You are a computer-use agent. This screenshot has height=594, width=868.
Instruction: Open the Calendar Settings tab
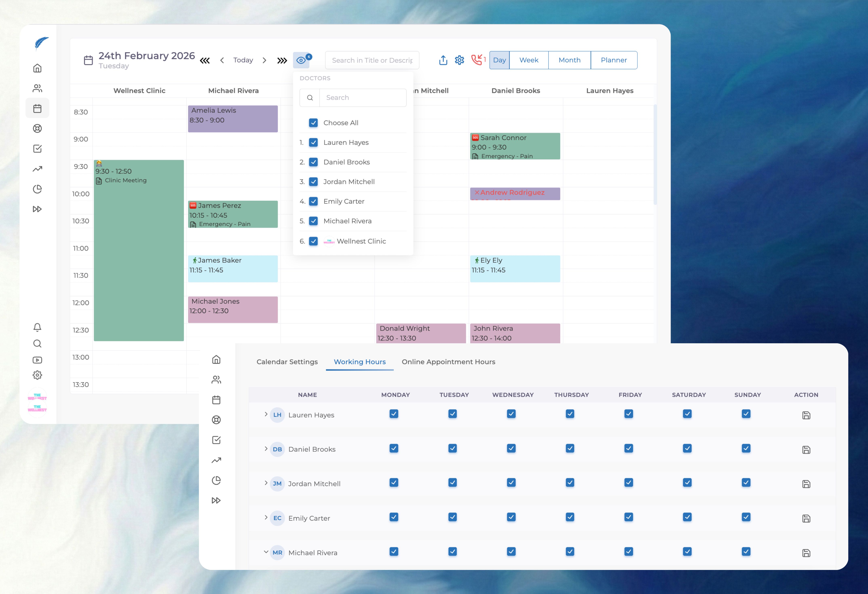[x=287, y=362]
